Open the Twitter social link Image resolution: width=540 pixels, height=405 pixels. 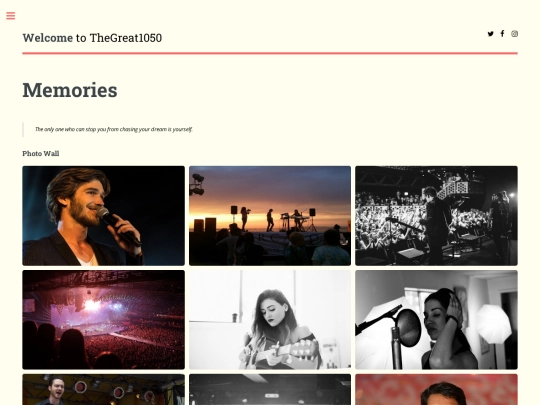(x=490, y=34)
